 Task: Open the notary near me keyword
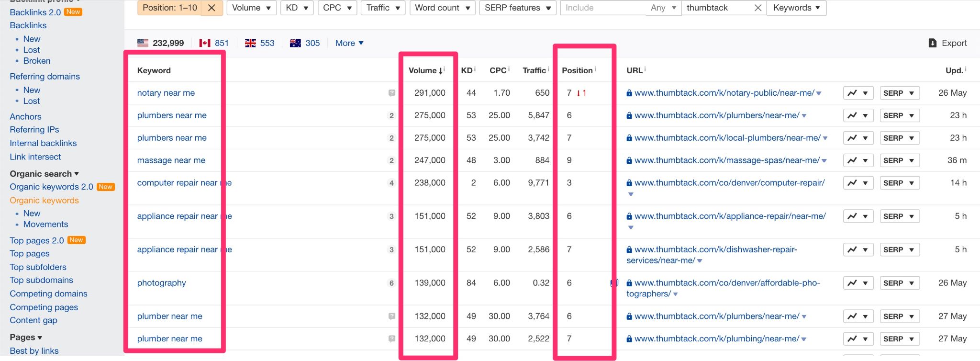tap(166, 93)
